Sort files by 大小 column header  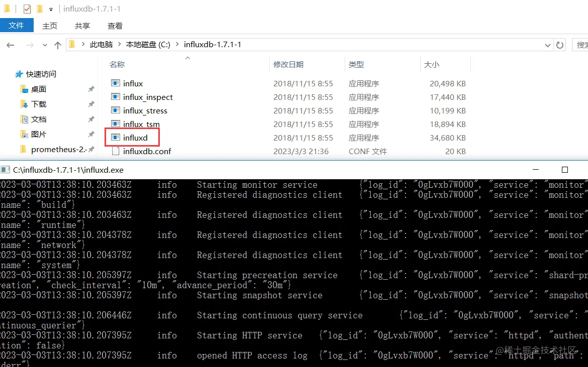[x=432, y=64]
